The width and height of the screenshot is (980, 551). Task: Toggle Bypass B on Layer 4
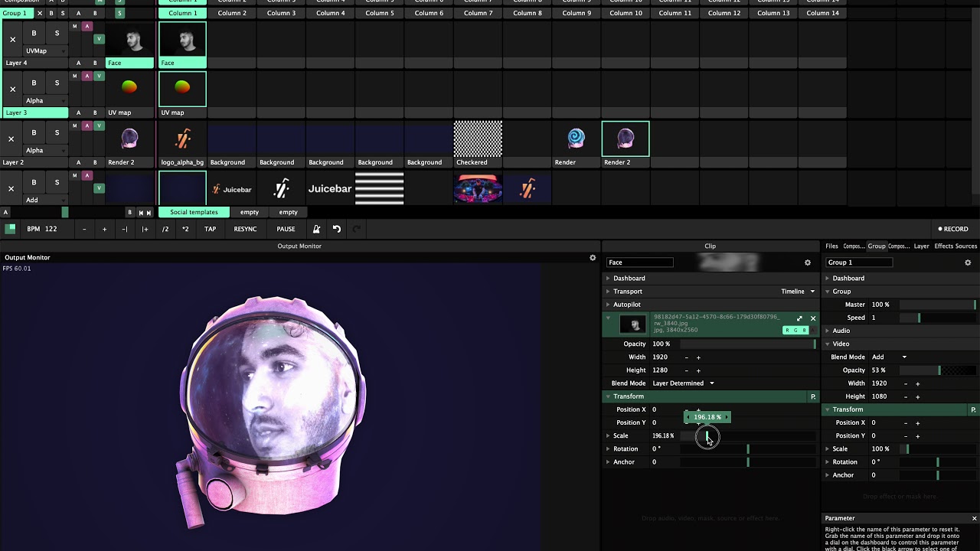point(34,33)
